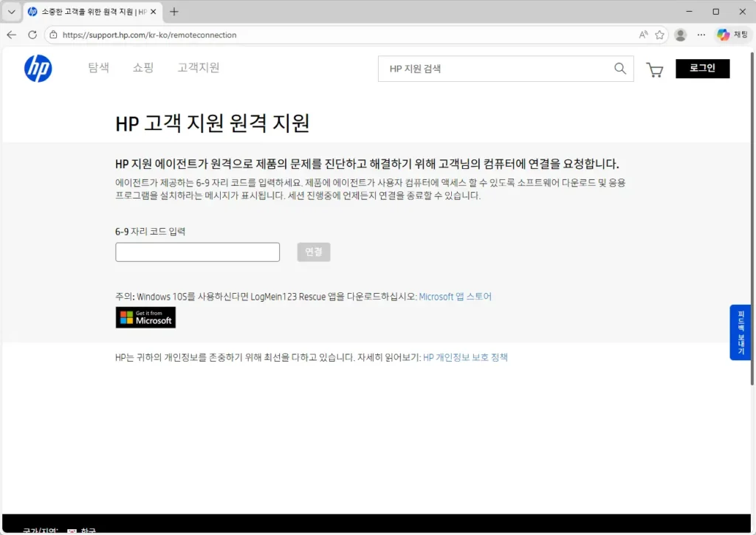Image resolution: width=756 pixels, height=535 pixels.
Task: Click the Korea flag icon in footer
Action: tap(71, 531)
